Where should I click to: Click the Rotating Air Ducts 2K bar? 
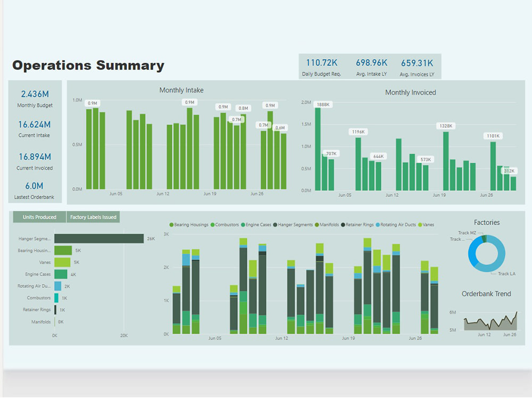click(57, 286)
